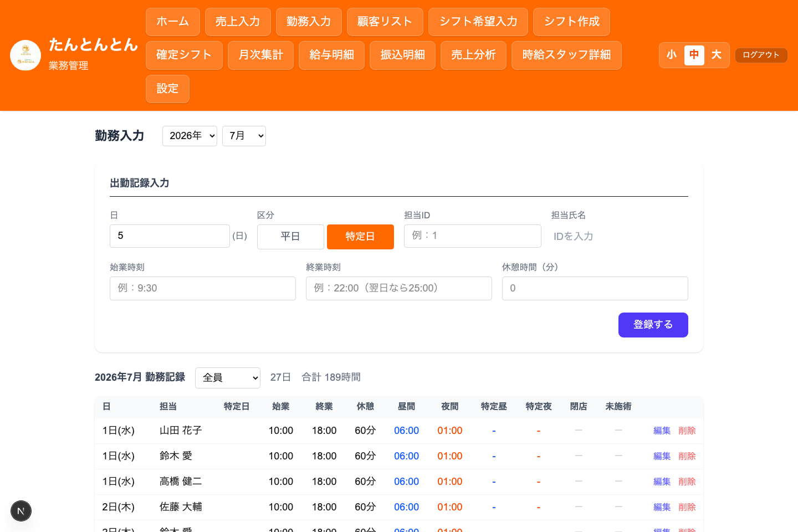Open 月次集計 page
Image resolution: width=798 pixels, height=532 pixels.
(260, 55)
